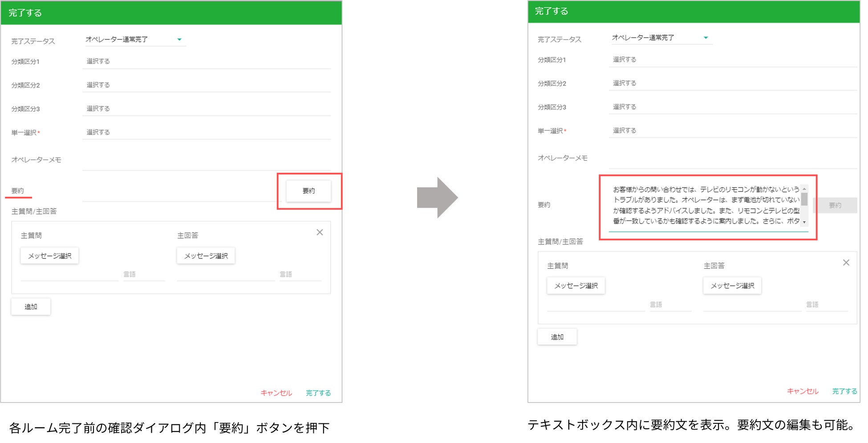Screen dimensions: 868x443
Task: Click 主回答 言語 field in the right dialog
Action: [827, 305]
